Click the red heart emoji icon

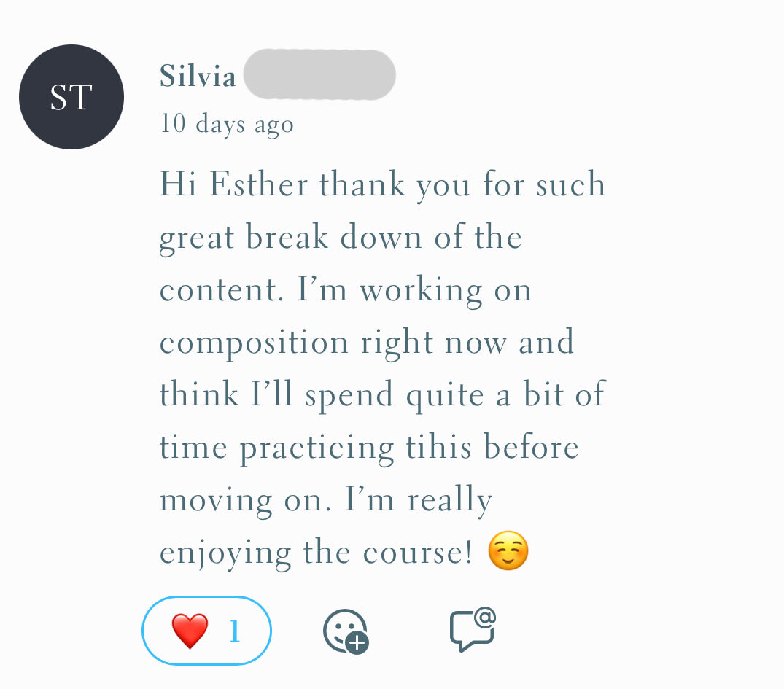tap(190, 631)
